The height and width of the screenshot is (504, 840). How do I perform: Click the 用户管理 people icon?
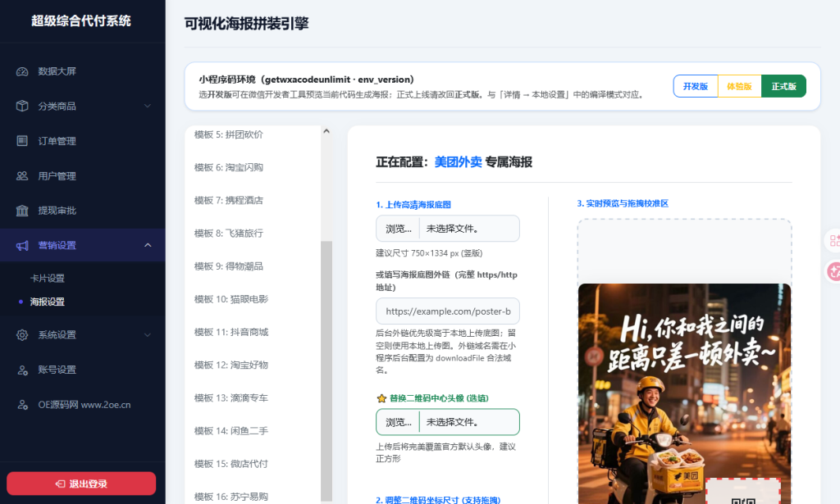pos(22,175)
